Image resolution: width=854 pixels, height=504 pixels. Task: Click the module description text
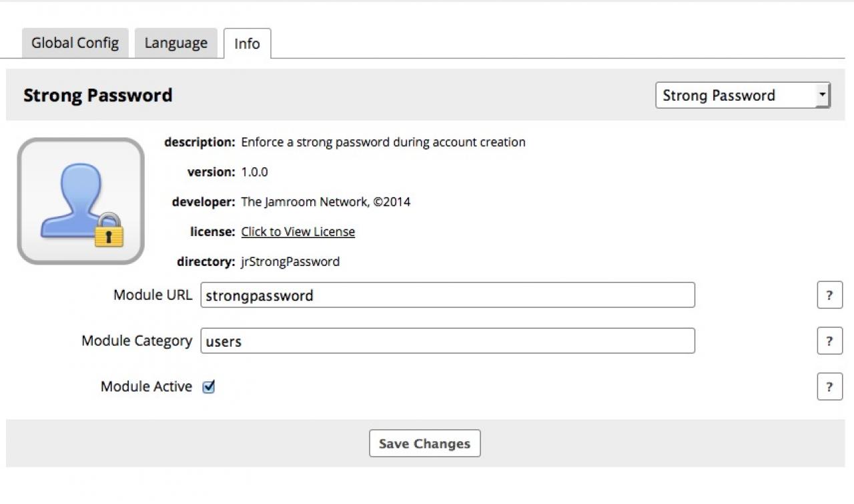[383, 142]
